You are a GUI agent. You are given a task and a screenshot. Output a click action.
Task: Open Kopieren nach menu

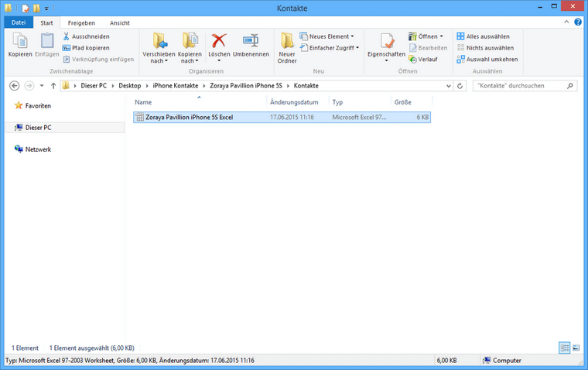point(190,47)
